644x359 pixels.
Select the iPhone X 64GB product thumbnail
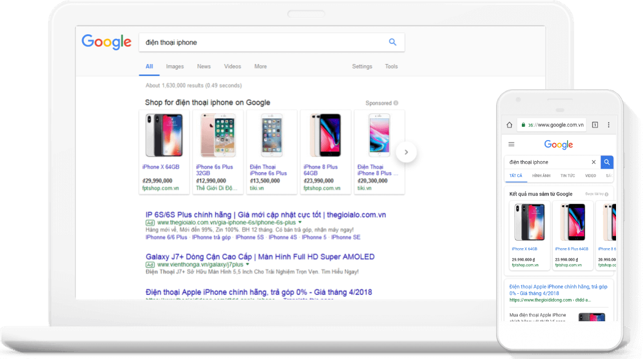tap(164, 135)
